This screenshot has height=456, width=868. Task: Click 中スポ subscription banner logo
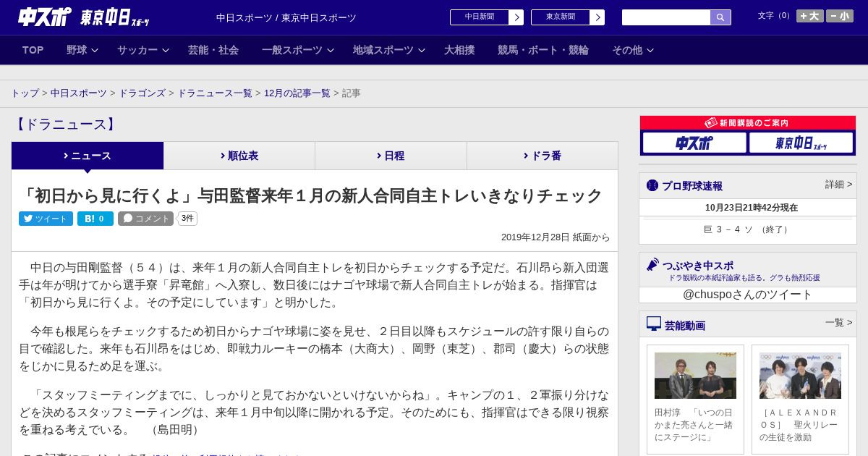click(x=694, y=143)
